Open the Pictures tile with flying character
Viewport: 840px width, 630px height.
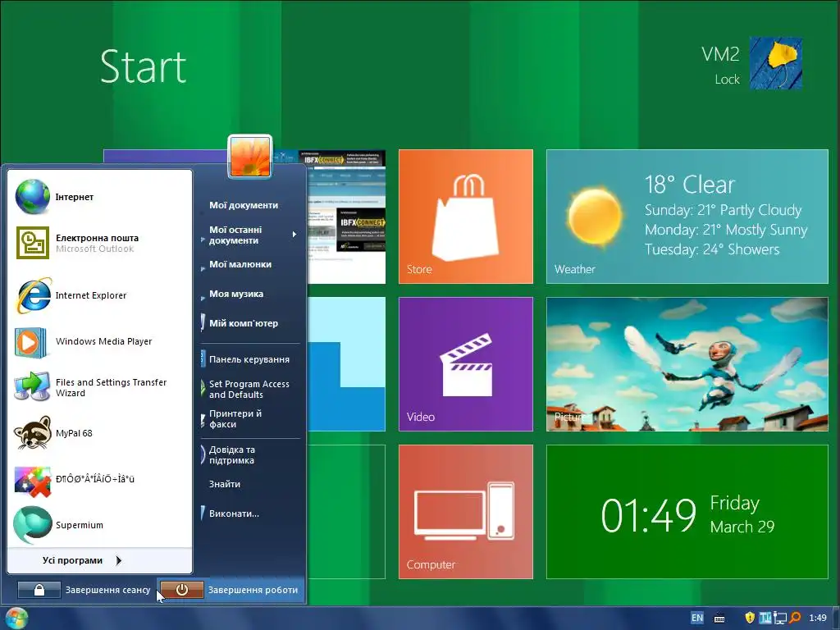coord(687,363)
